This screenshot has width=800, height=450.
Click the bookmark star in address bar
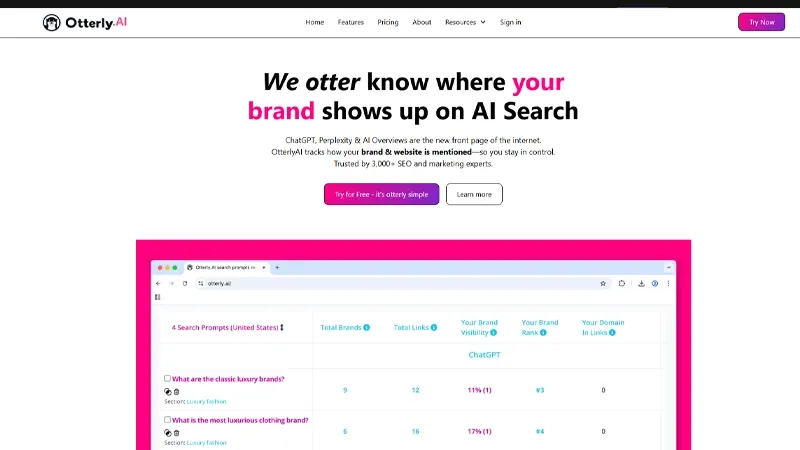point(603,283)
